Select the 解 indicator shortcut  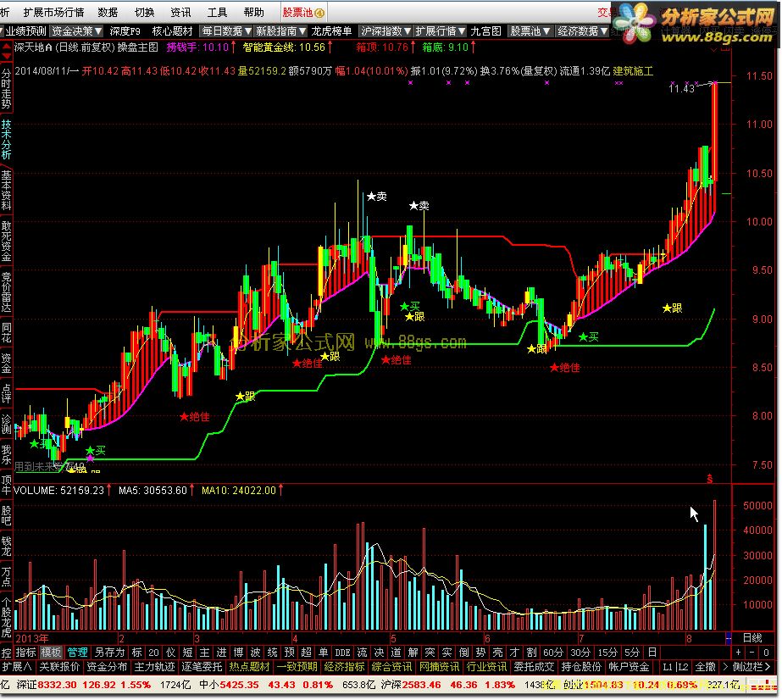click(413, 653)
